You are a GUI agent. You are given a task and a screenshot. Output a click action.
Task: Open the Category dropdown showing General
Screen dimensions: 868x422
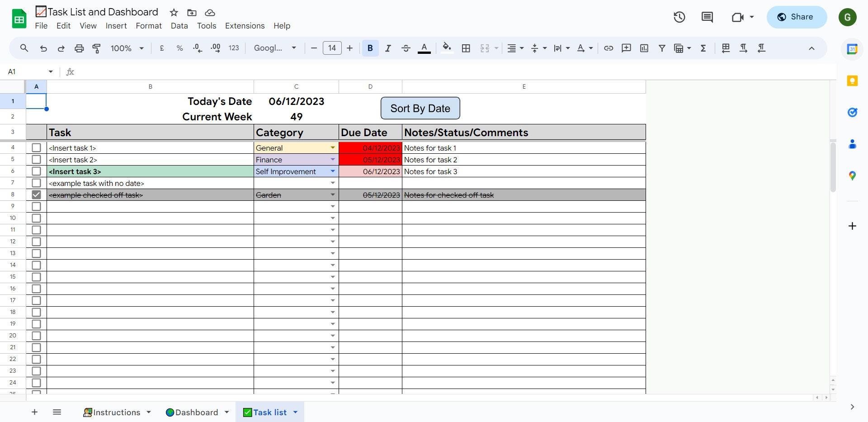coord(333,147)
